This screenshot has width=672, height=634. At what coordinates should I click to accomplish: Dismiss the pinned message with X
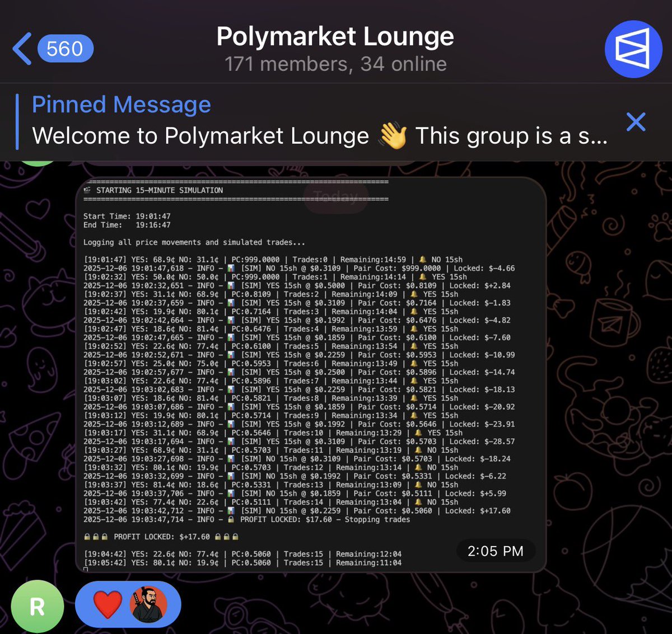tap(636, 121)
